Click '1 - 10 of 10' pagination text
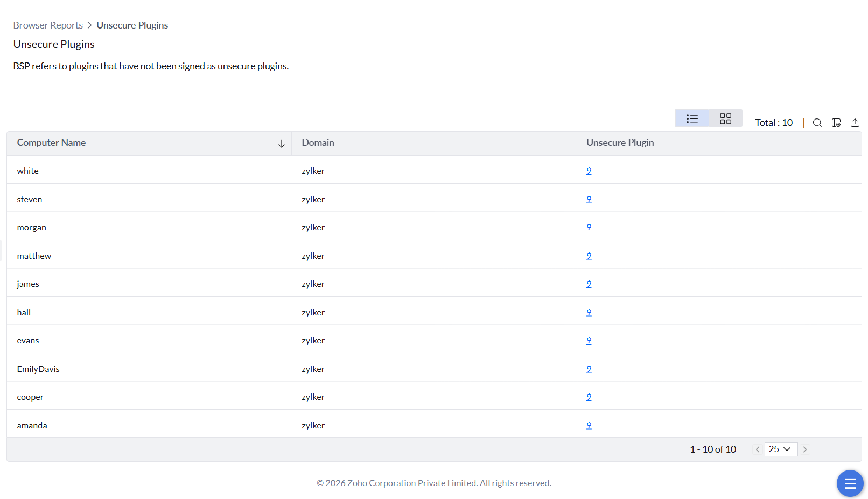 (713, 449)
